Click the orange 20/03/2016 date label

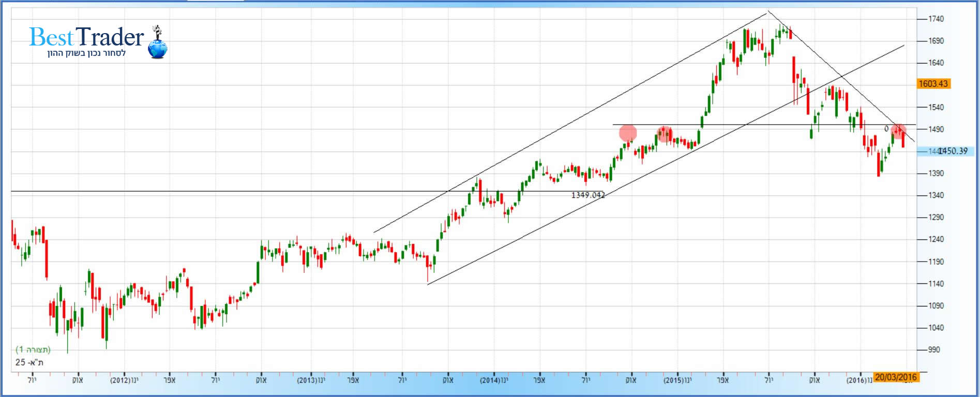click(x=896, y=377)
